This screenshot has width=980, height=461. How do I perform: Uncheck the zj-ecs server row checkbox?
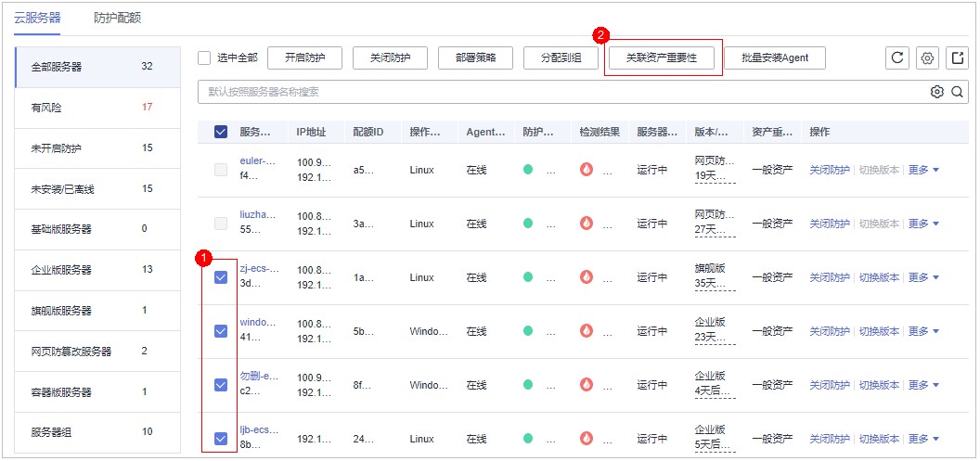pos(221,277)
